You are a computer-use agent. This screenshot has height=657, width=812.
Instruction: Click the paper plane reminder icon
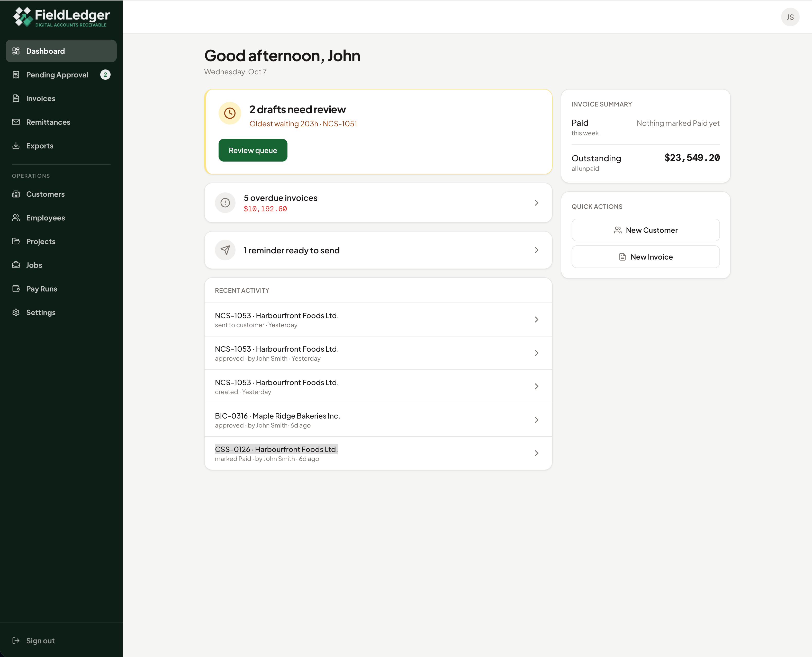point(225,250)
